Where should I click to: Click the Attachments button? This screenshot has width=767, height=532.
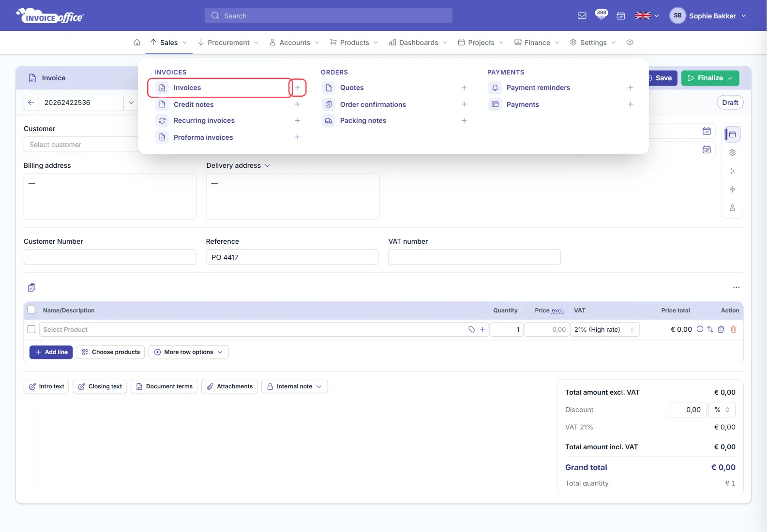[229, 386]
